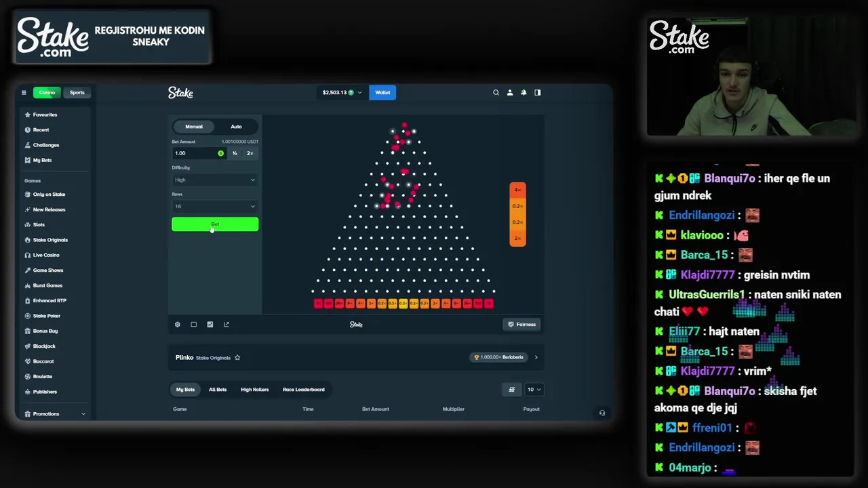
Task: Open live stats chart icon
Action: (210, 325)
